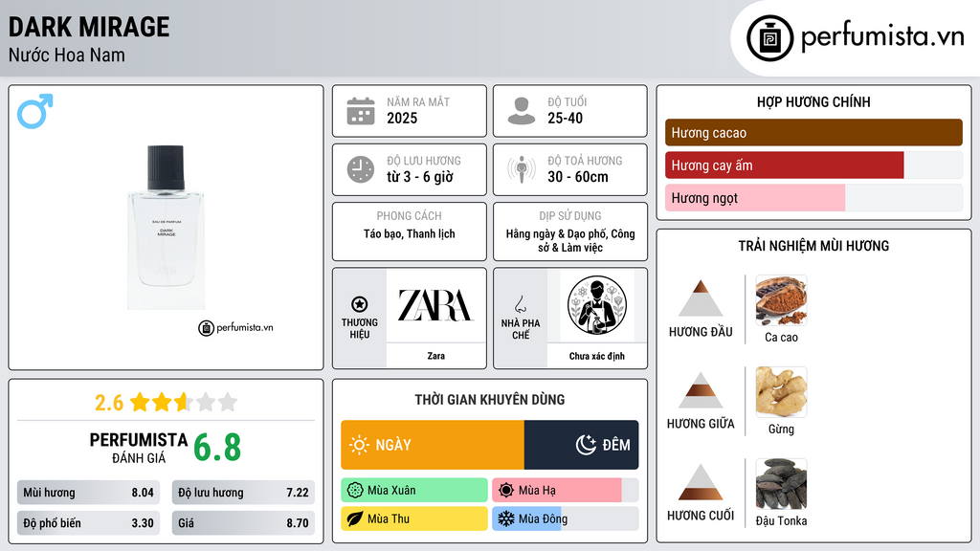Click the person silhouette icon beside Độ tuổi
Image resolution: width=980 pixels, height=551 pixels.
pos(522,111)
